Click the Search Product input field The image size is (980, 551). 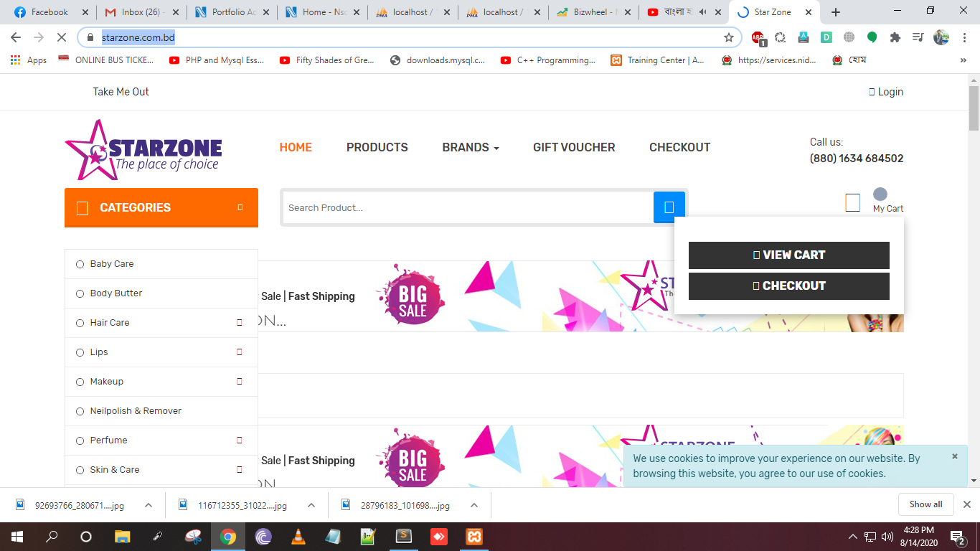469,207
